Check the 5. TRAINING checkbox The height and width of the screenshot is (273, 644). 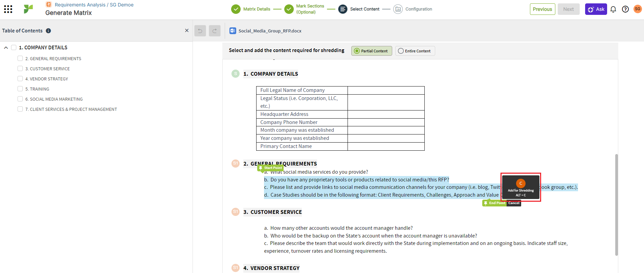coord(20,89)
